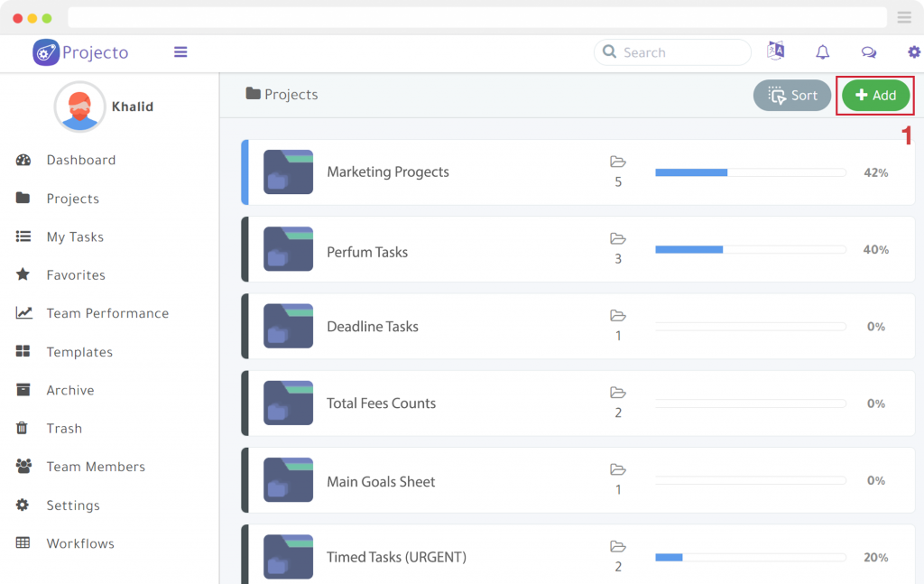The width and height of the screenshot is (924, 584).
Task: Click Total Fees Counts open-folder count icon
Action: pos(617,393)
